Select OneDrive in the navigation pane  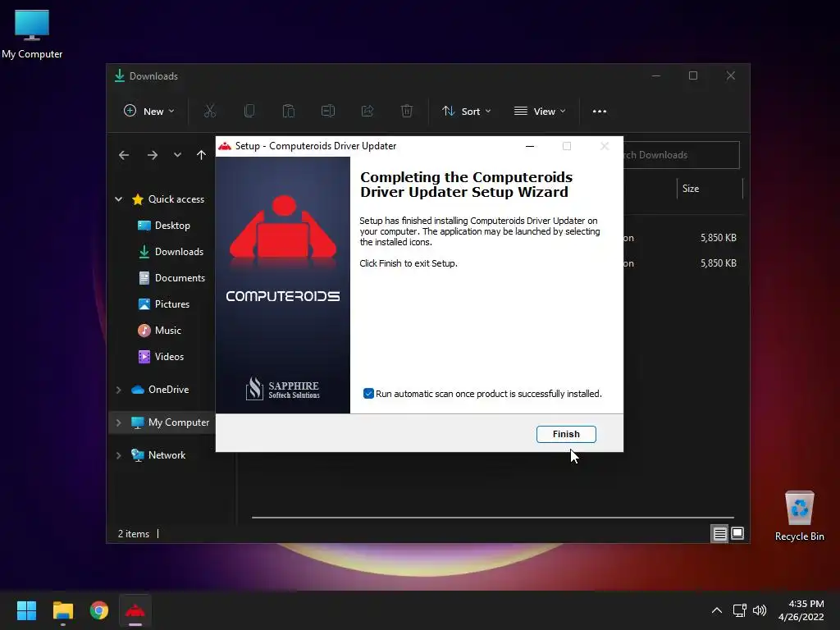click(160, 390)
